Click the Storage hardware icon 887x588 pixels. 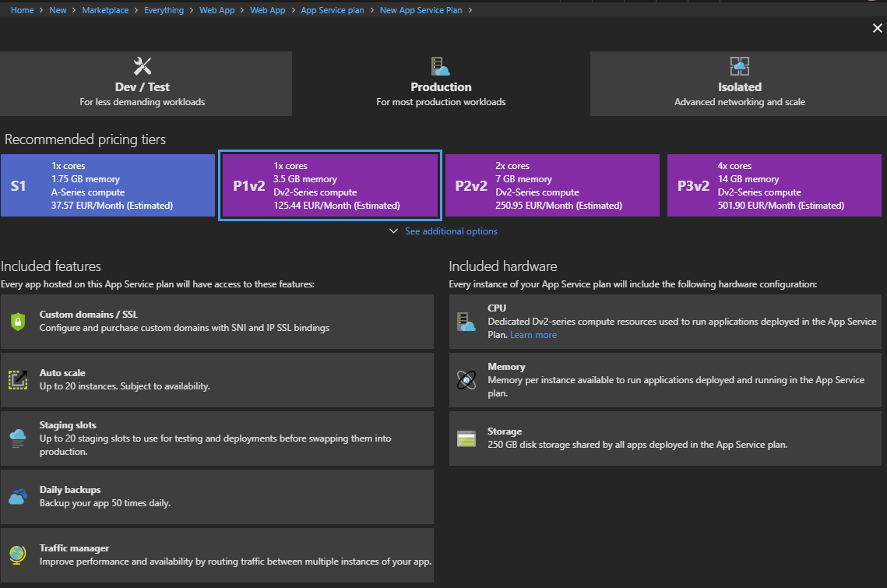click(x=466, y=438)
